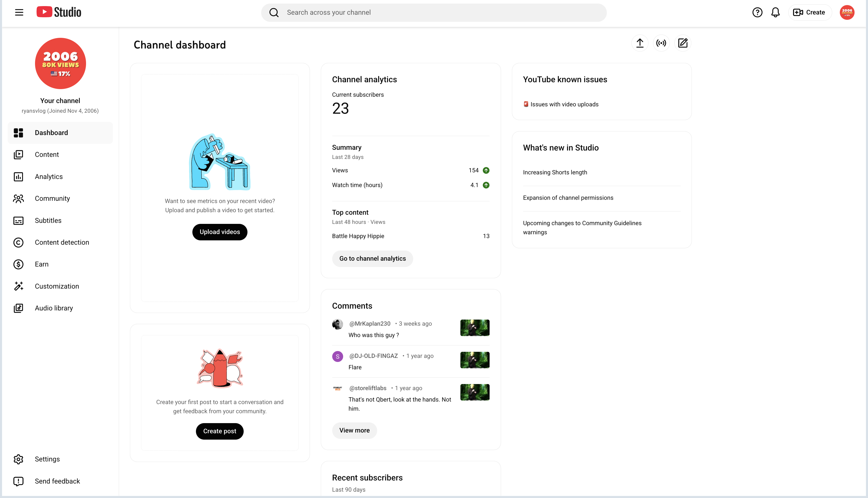The height and width of the screenshot is (498, 868).
Task: Click the Go live broadcast icon
Action: [661, 43]
